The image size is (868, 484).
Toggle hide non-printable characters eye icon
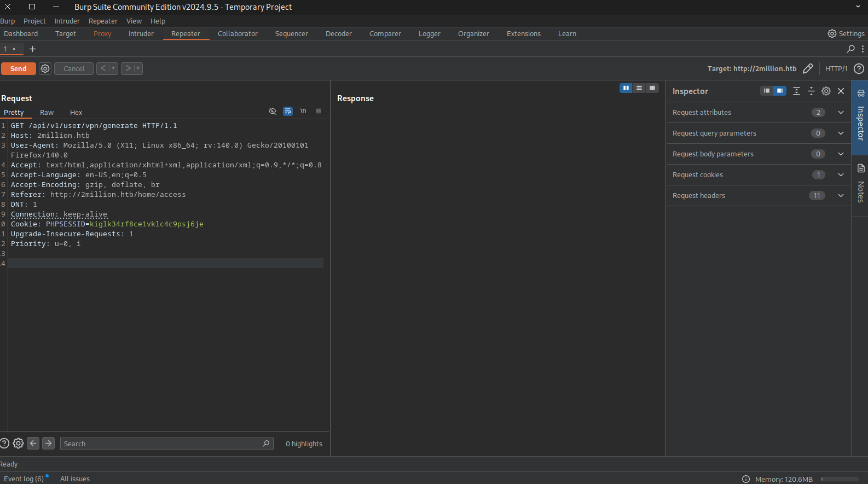[x=273, y=111]
